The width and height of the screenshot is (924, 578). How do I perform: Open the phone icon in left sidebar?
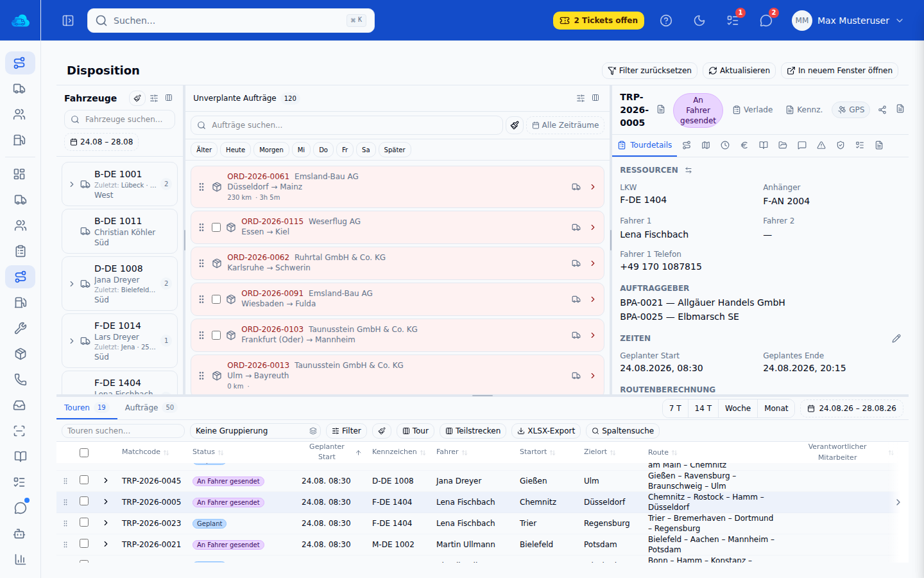pyautogui.click(x=20, y=380)
